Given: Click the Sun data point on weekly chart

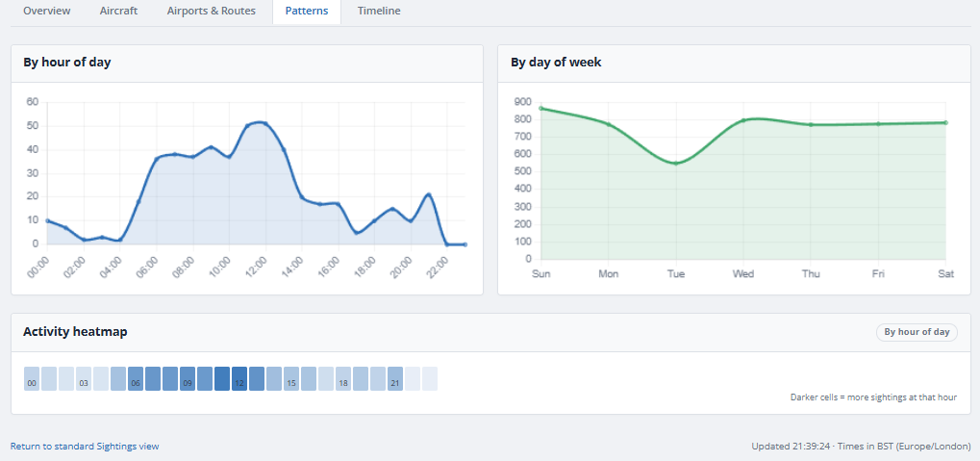Looking at the screenshot, I should click(x=541, y=108).
